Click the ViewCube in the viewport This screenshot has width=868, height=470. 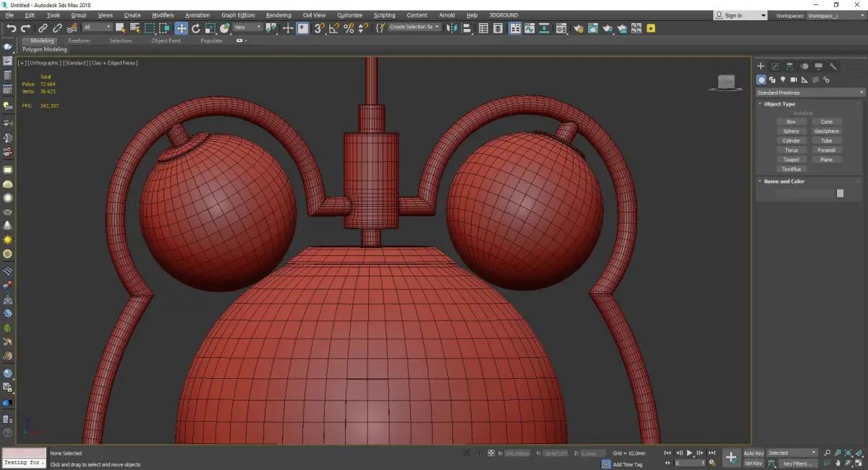click(x=726, y=82)
